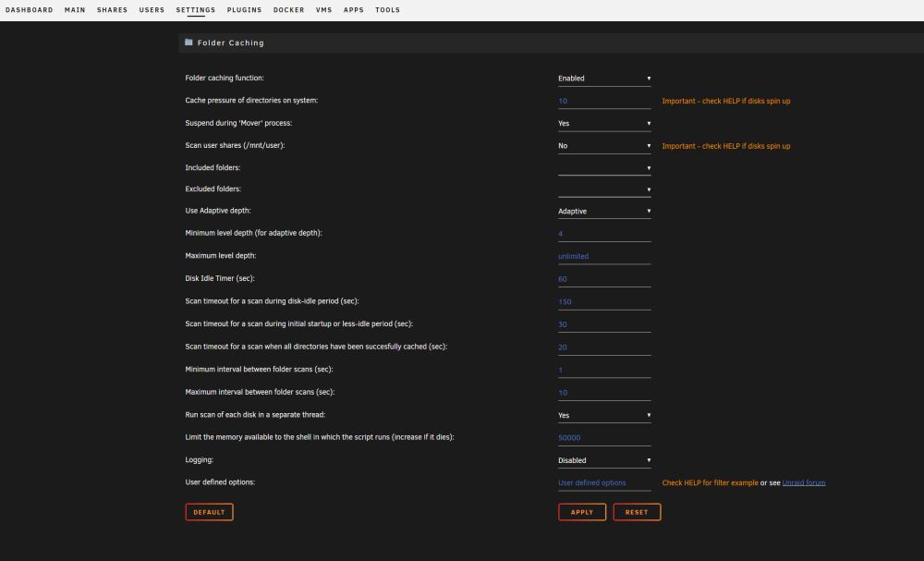Click the Minimum interval between scans field
Screen dimensions: 924x561
click(604, 370)
